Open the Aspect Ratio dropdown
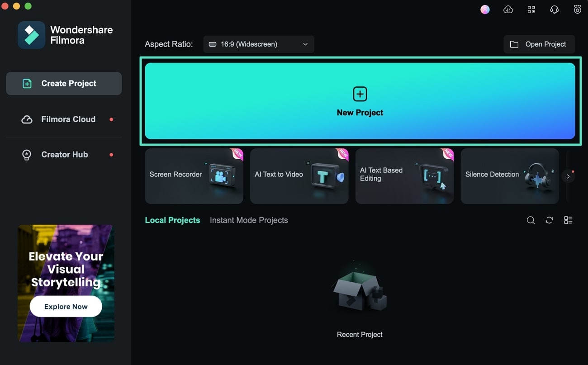Image resolution: width=588 pixels, height=365 pixels. coord(258,44)
